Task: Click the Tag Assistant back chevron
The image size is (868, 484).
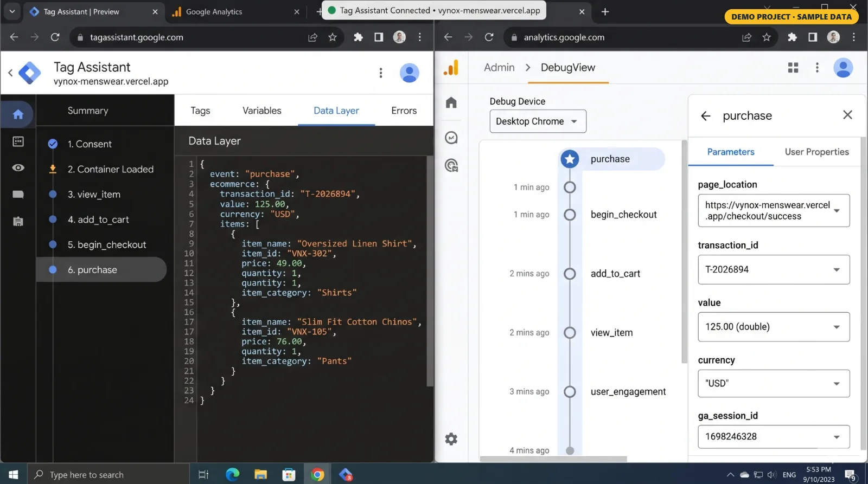Action: click(10, 73)
